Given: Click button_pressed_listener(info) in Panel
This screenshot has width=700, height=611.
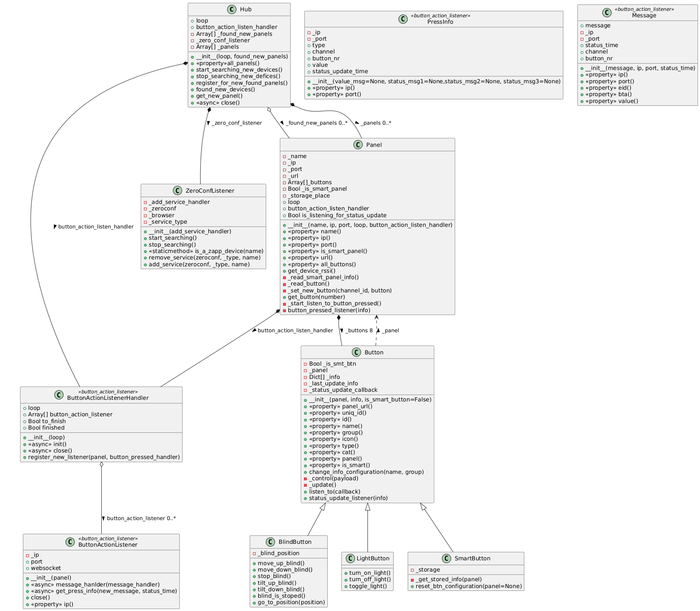Looking at the screenshot, I should (329, 310).
